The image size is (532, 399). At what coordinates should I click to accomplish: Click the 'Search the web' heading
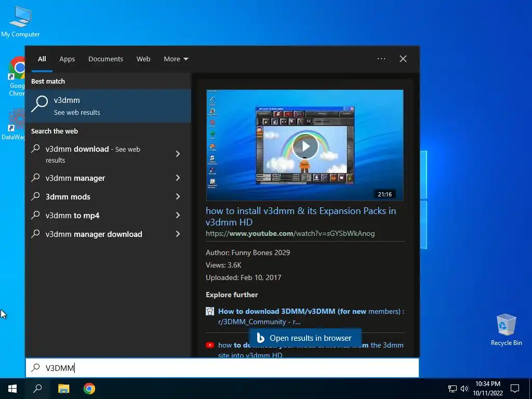click(x=54, y=131)
